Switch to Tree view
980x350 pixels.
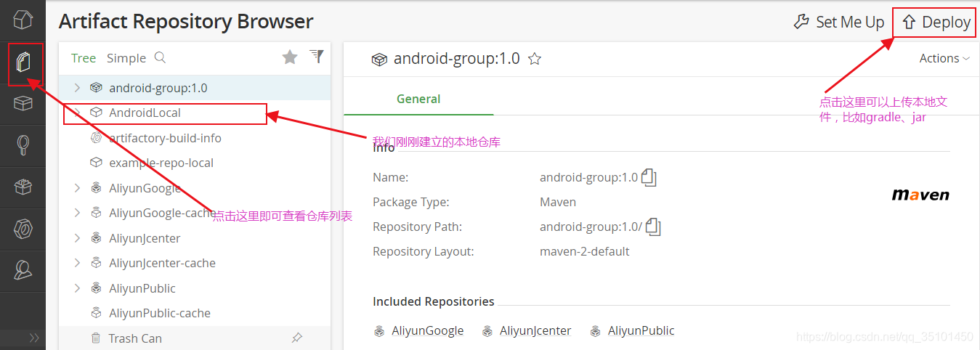(x=84, y=58)
